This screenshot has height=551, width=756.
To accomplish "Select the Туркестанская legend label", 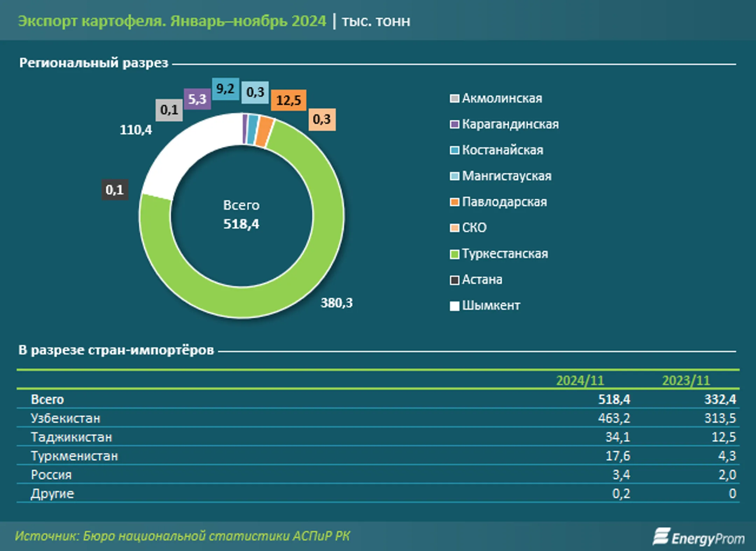I will (x=505, y=254).
